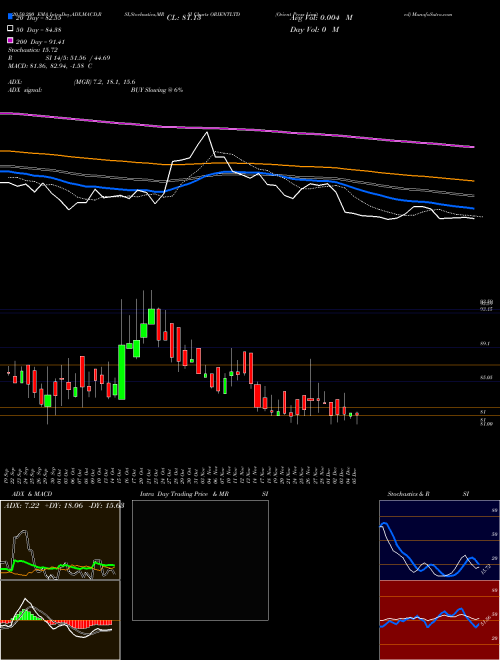
Task: Click the white 30 Day legend swatch
Action: 11,29
